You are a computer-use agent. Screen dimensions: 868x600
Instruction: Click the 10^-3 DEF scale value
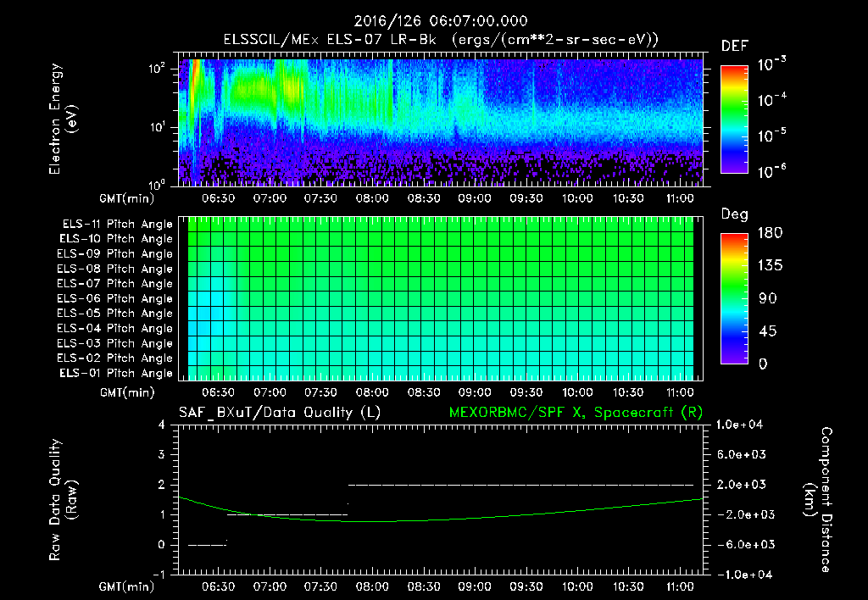point(771,64)
